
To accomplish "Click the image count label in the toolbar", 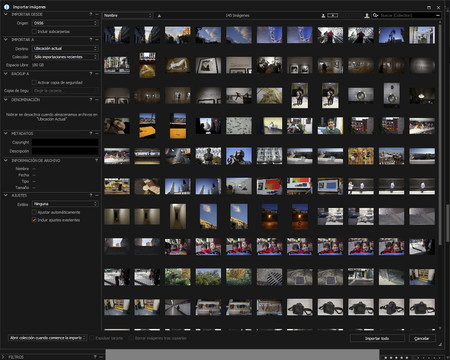I will click(x=237, y=15).
